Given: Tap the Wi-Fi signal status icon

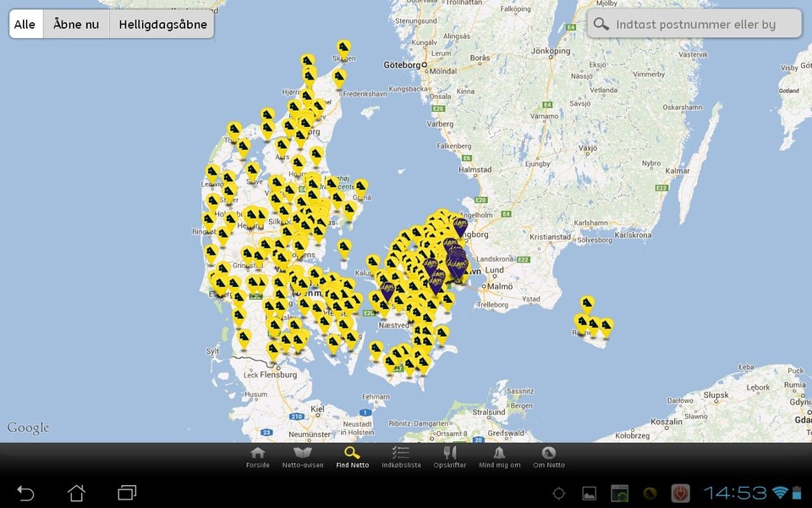Looking at the screenshot, I should pyautogui.click(x=779, y=493).
